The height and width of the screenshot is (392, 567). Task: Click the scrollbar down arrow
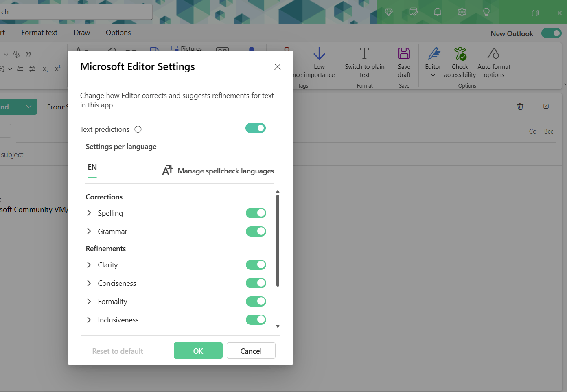[x=278, y=326]
